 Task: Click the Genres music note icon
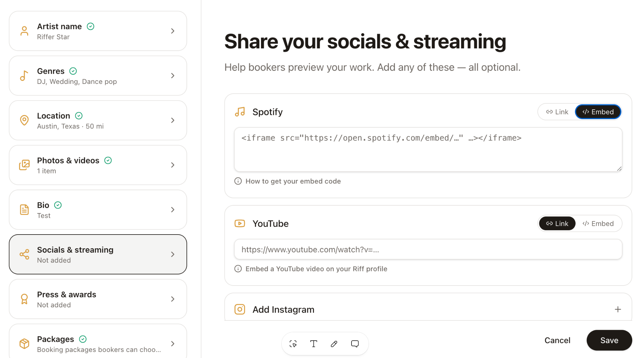(x=24, y=75)
